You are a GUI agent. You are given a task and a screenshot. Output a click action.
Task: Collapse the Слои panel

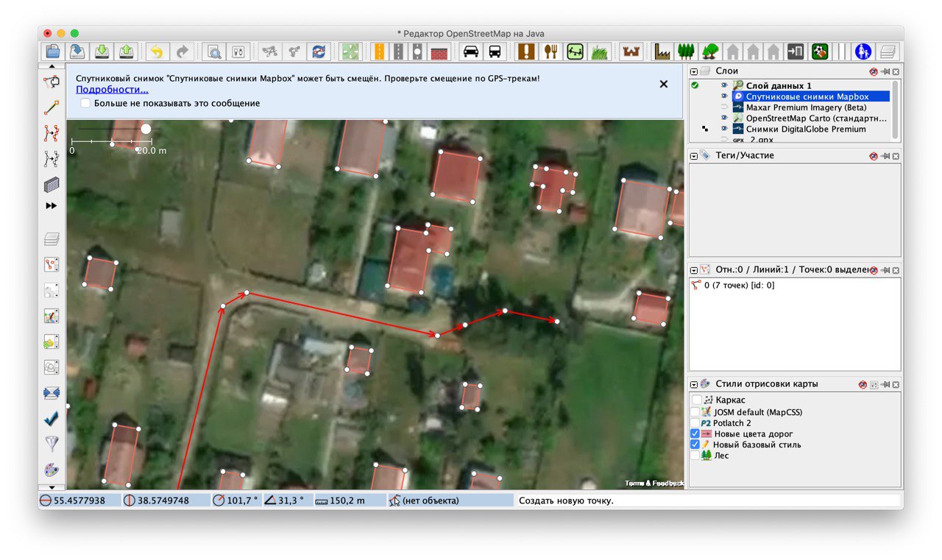(693, 71)
